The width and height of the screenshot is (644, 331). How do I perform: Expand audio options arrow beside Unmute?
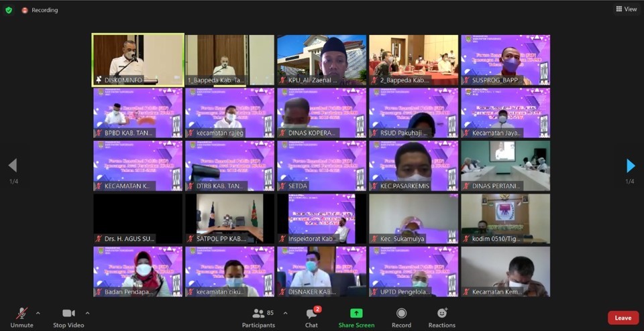pos(38,313)
